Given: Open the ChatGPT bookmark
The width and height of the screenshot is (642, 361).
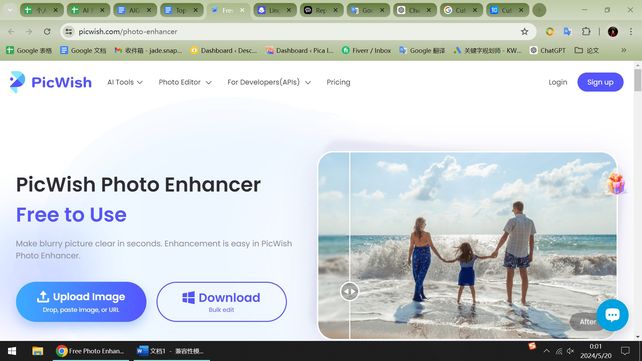Looking at the screenshot, I should 547,50.
